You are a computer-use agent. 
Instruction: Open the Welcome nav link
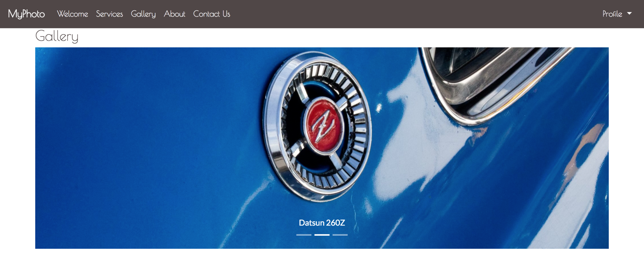(x=72, y=14)
